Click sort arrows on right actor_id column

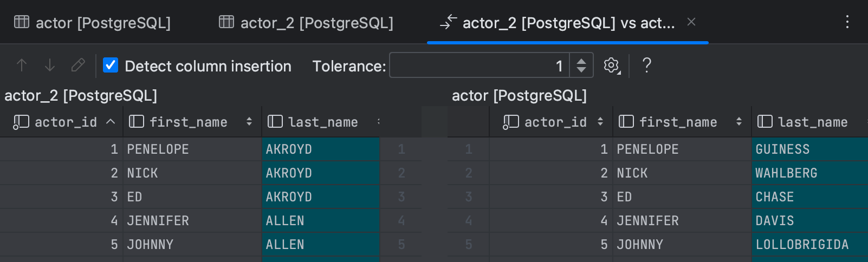(x=600, y=122)
